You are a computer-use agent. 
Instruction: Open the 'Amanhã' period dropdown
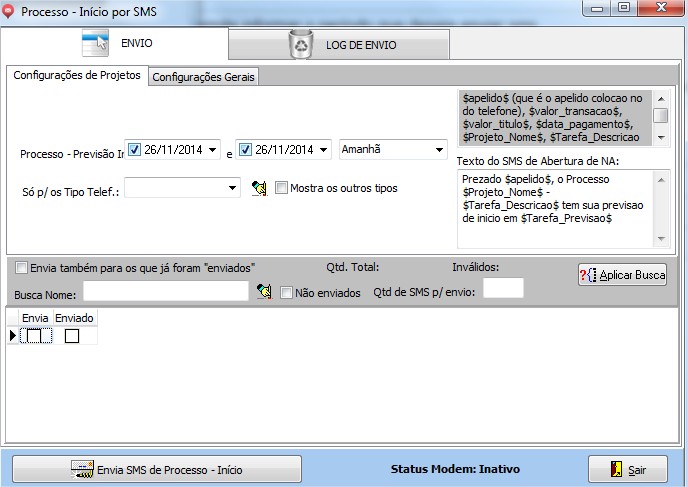[439, 150]
